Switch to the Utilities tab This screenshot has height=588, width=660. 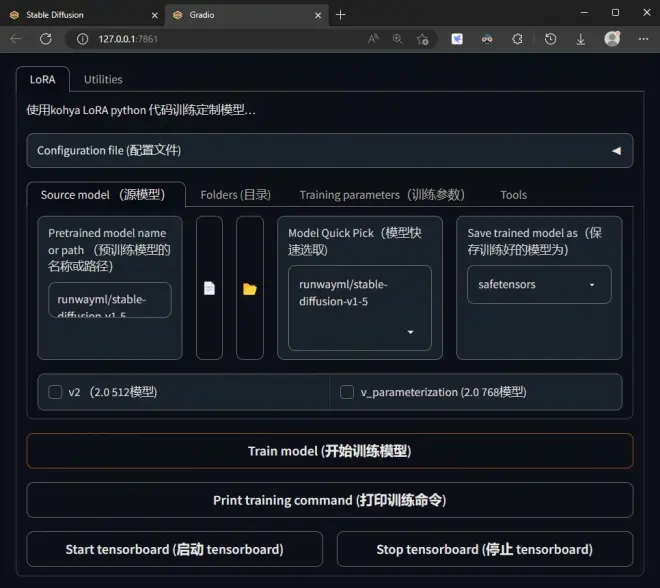pyautogui.click(x=103, y=80)
